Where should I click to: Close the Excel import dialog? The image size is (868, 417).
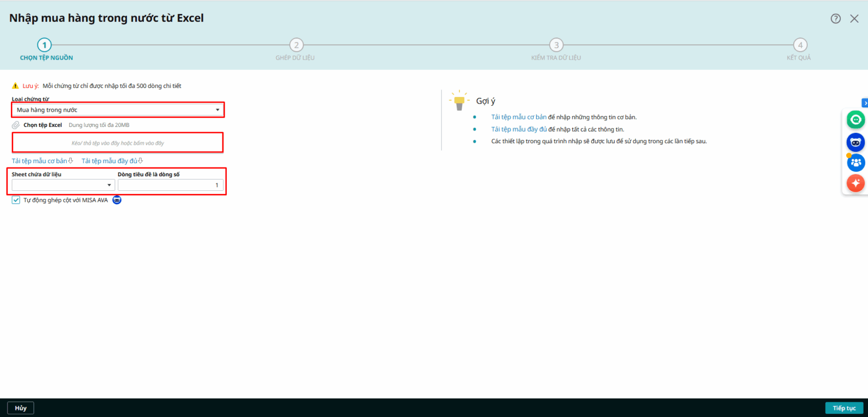click(854, 18)
